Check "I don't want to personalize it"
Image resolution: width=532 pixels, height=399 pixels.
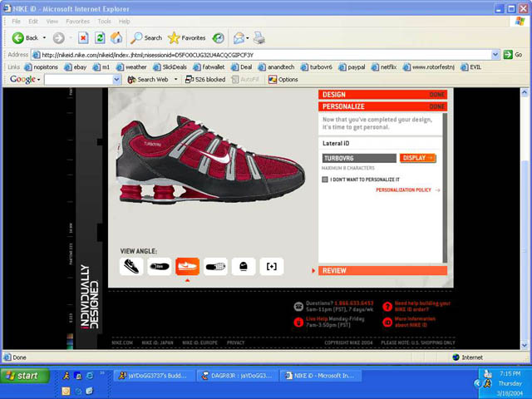pos(326,179)
